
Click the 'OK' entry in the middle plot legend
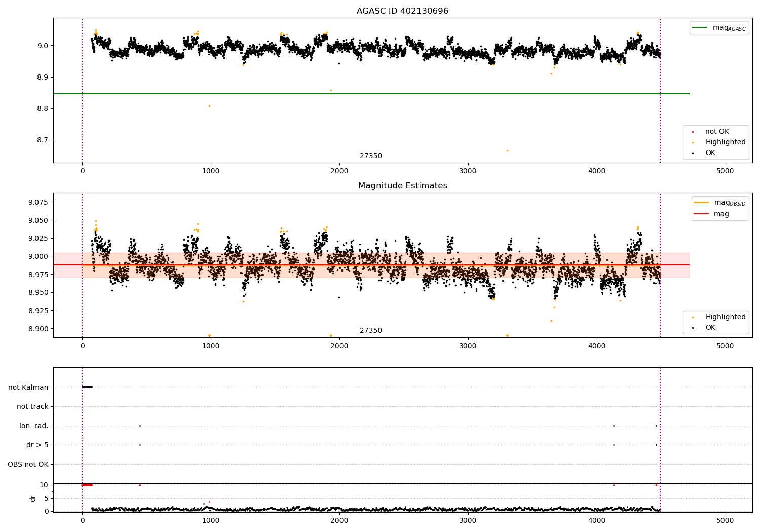(710, 327)
